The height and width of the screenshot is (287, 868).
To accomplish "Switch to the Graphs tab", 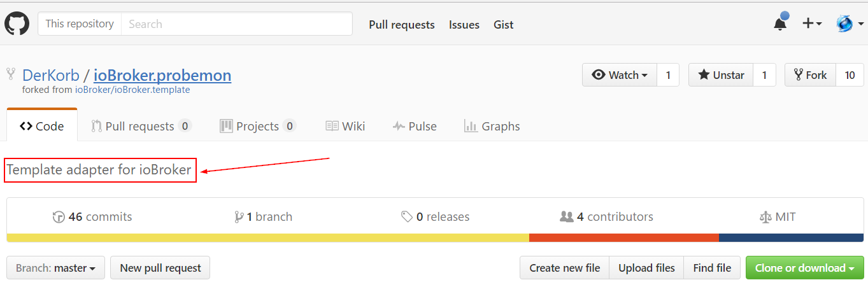I will click(x=492, y=126).
